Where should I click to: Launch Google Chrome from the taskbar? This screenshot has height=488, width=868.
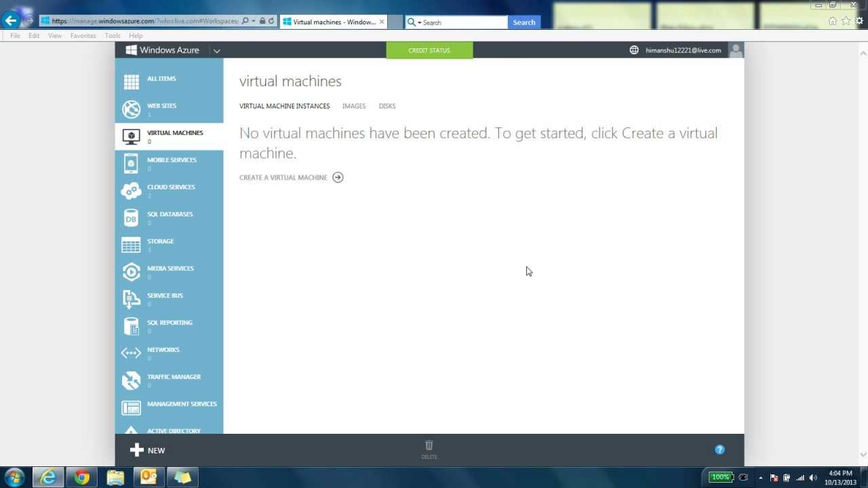82,477
